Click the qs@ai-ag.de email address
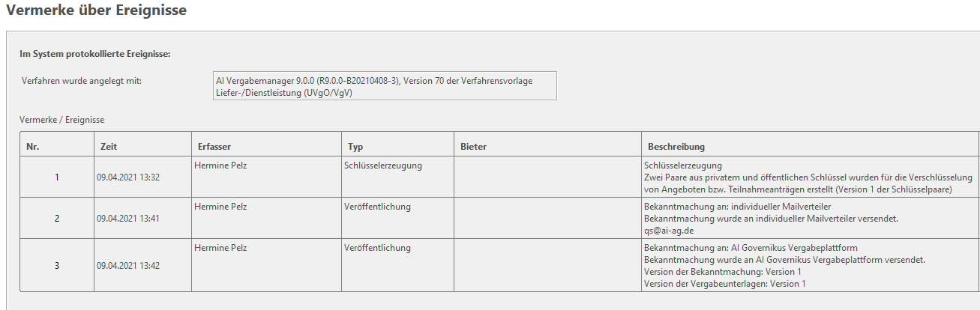 670,231
